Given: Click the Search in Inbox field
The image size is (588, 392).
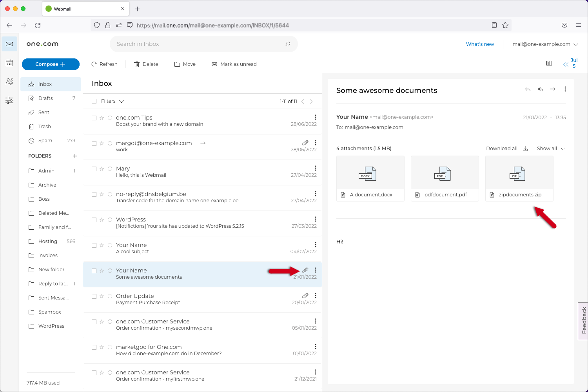Looking at the screenshot, I should [200, 44].
